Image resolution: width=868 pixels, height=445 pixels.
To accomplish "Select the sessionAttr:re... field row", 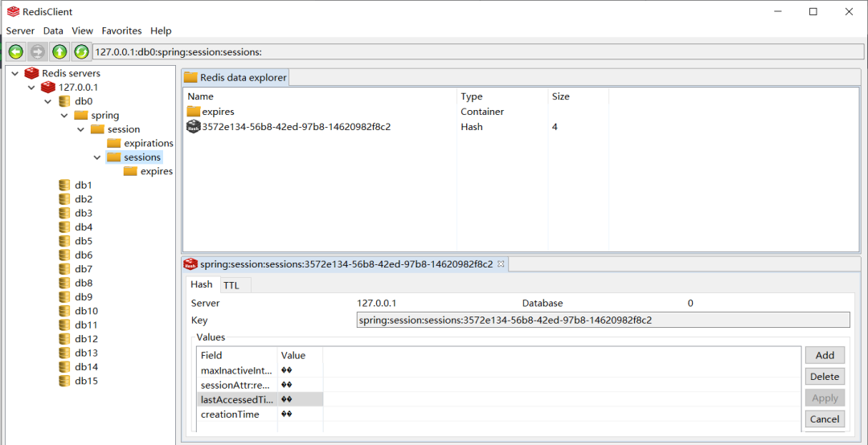I will (x=260, y=384).
